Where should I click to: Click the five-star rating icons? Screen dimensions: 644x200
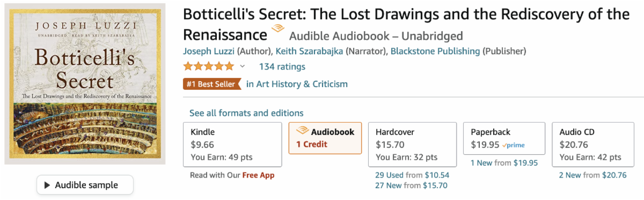209,67
